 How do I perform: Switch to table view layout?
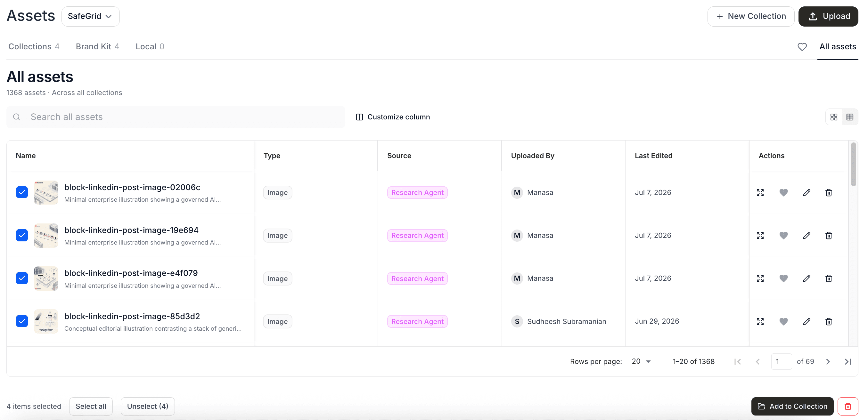click(x=850, y=117)
